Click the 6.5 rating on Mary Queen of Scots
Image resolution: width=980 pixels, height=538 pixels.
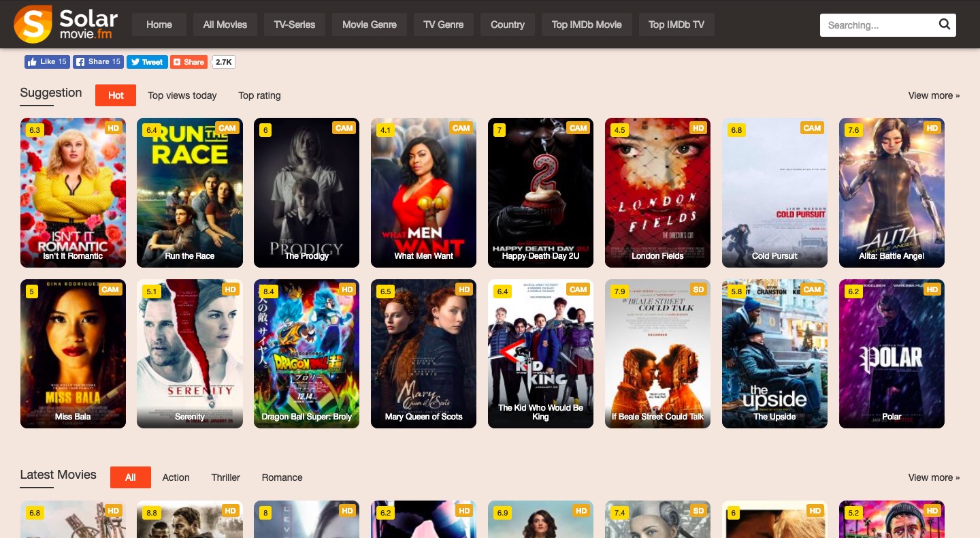coord(385,291)
